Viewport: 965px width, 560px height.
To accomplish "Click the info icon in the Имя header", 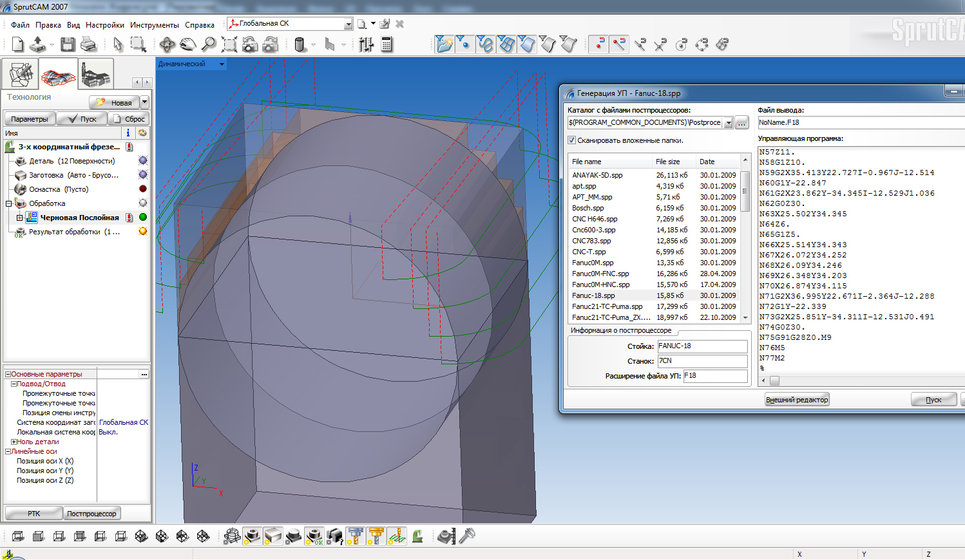I will 128,133.
